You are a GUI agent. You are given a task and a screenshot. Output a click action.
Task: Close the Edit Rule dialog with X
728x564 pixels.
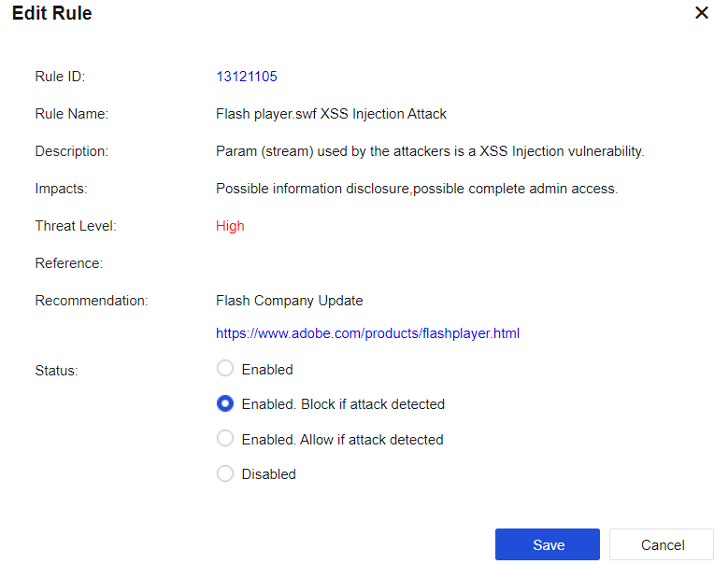click(x=702, y=13)
